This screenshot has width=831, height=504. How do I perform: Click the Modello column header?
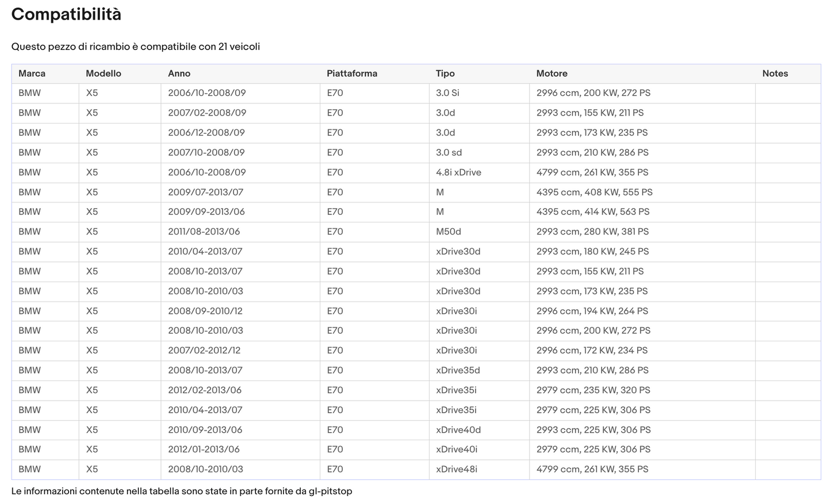click(104, 74)
